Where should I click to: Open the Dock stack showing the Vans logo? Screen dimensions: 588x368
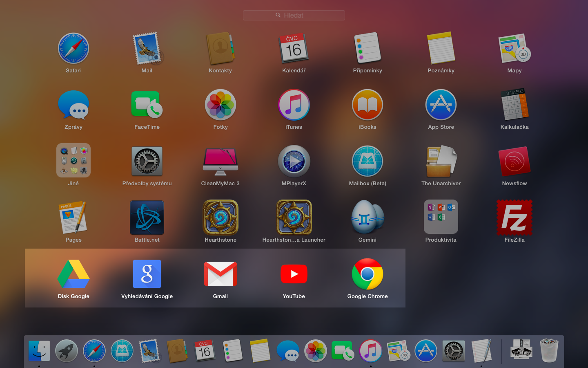(x=521, y=349)
